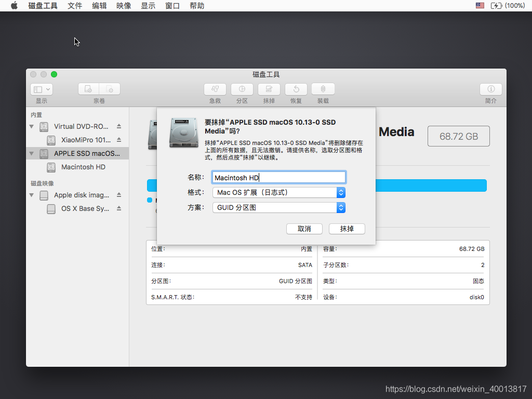Viewport: 532px width, 399px height.
Task: Click the APPLE SSD drive icon in sidebar
Action: coord(44,154)
